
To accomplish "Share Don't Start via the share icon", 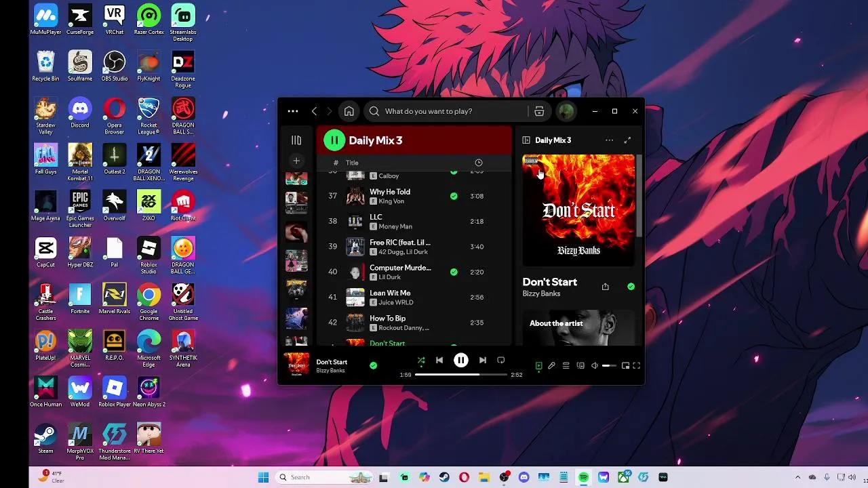I will click(x=606, y=287).
